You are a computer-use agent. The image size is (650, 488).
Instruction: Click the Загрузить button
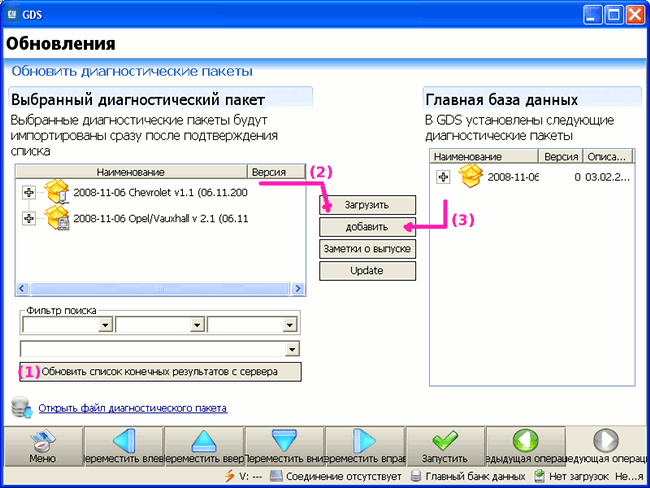click(367, 205)
